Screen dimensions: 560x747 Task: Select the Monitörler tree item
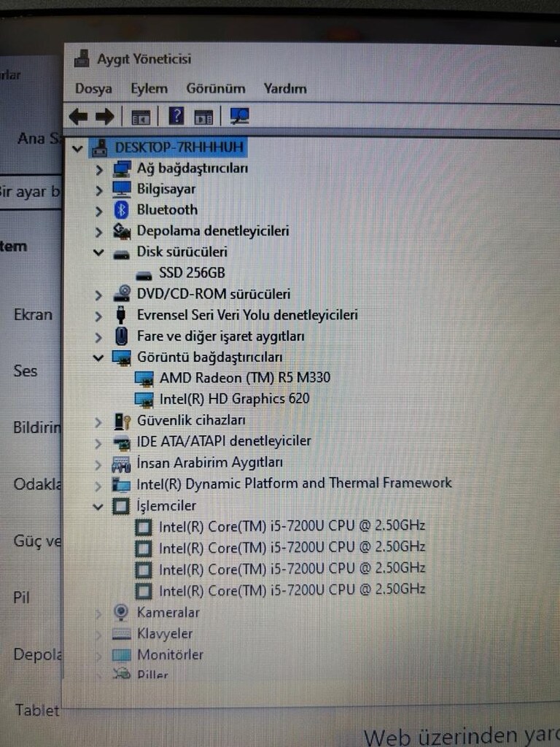[x=170, y=655]
